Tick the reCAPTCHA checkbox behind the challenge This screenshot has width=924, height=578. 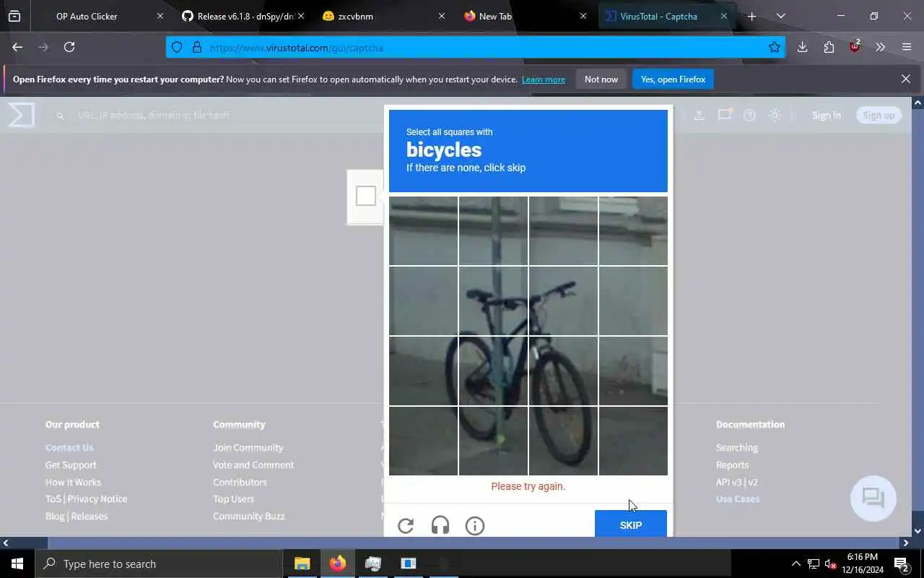366,196
